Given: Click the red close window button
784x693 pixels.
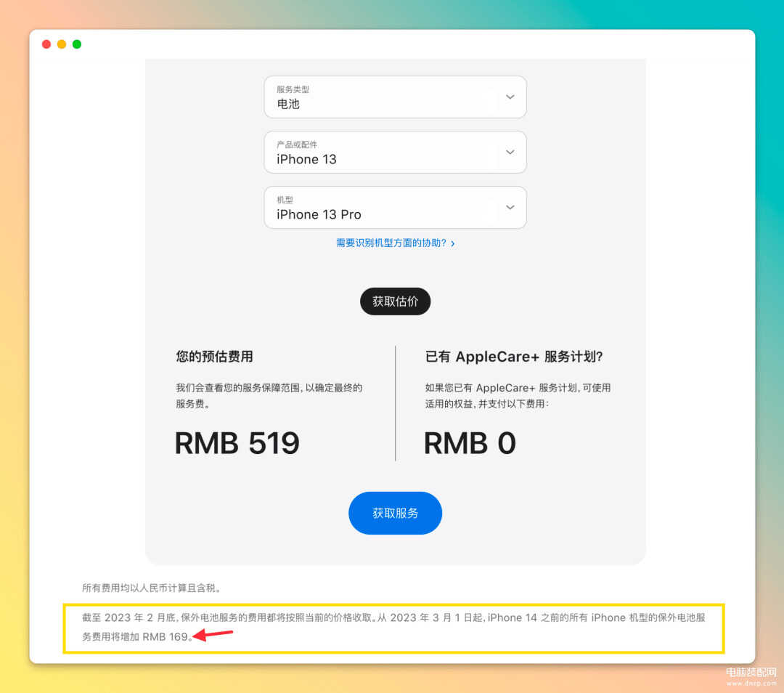Looking at the screenshot, I should [46, 44].
